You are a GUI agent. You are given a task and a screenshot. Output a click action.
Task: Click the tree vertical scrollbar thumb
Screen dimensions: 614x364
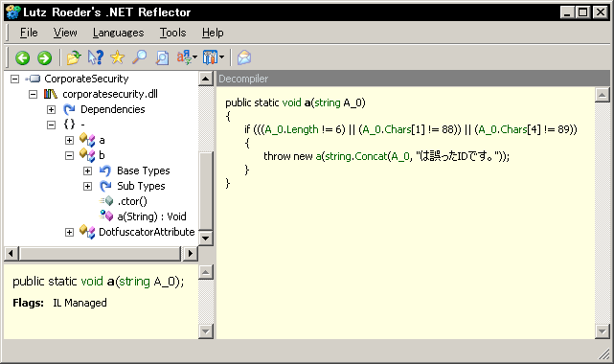point(206,191)
